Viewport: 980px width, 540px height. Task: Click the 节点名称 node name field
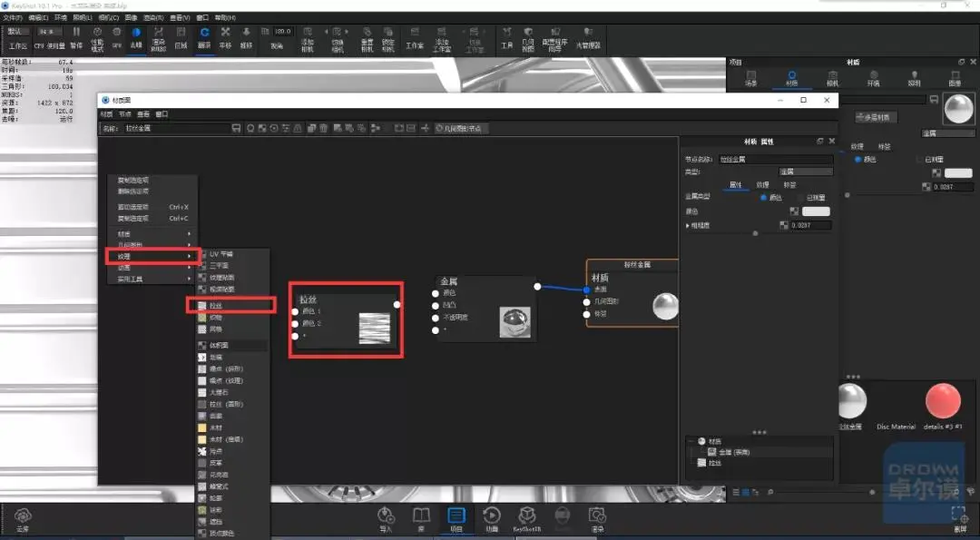point(775,160)
